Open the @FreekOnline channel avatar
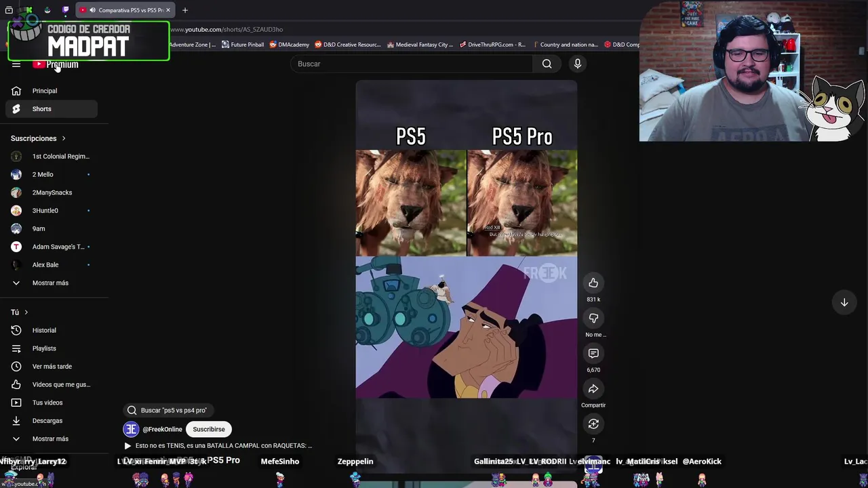This screenshot has width=868, height=488. tap(131, 429)
